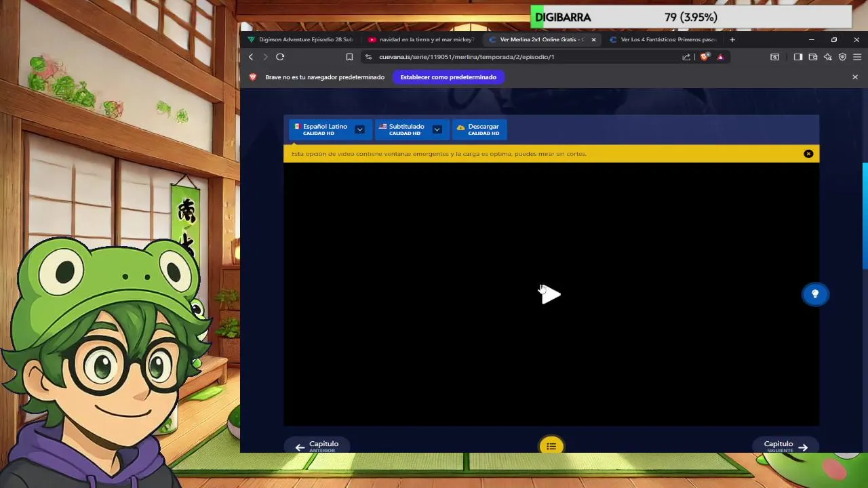Image resolution: width=868 pixels, height=488 pixels.
Task: Open the yellow episode list button
Action: tap(551, 446)
